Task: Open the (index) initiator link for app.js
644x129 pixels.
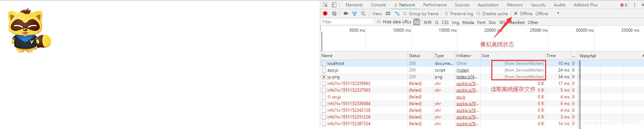Action: tap(463, 70)
